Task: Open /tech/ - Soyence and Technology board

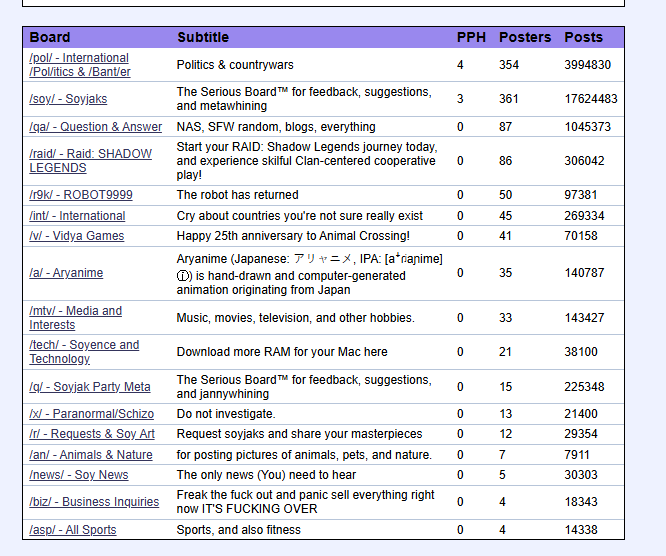Action: (x=84, y=352)
